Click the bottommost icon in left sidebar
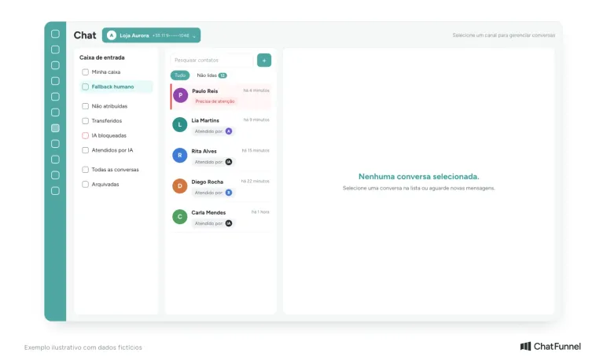 coord(55,191)
